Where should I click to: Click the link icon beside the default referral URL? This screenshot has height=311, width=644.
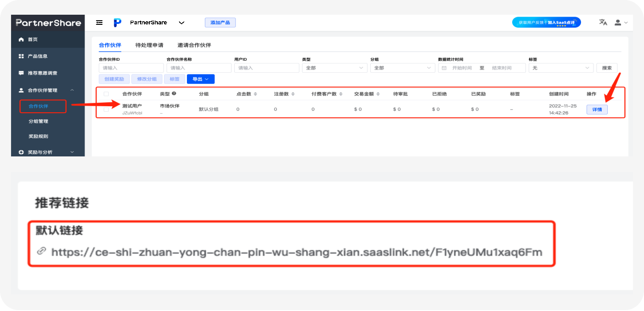(x=42, y=252)
